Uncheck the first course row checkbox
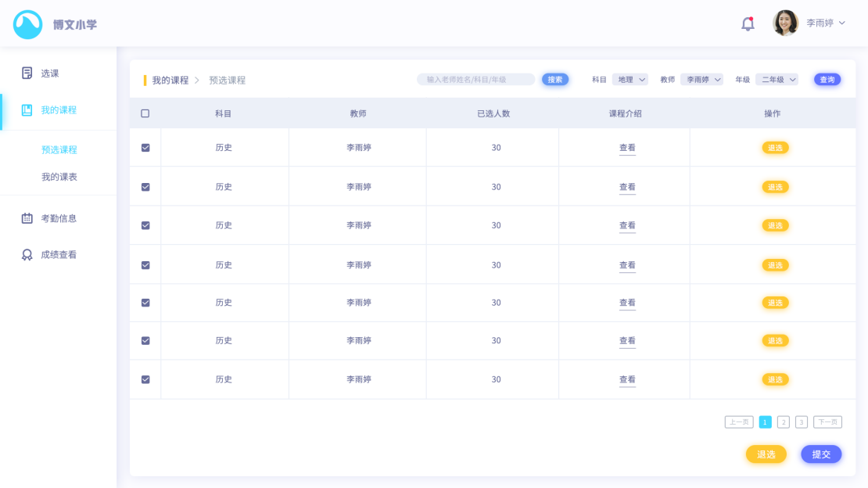Image resolution: width=868 pixels, height=488 pixels. pos(145,148)
